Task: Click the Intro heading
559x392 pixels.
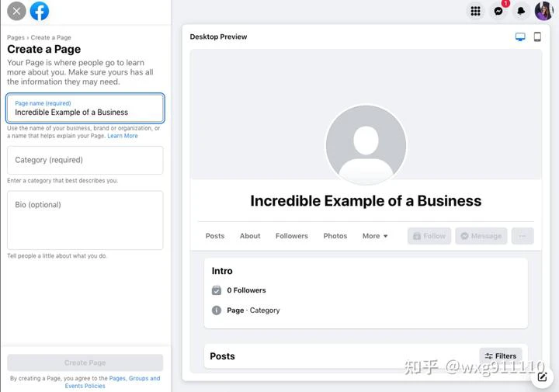Action: click(x=222, y=271)
